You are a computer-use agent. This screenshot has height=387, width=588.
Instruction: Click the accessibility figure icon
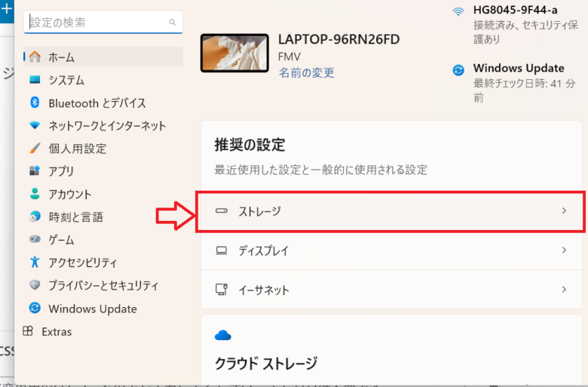(x=35, y=263)
